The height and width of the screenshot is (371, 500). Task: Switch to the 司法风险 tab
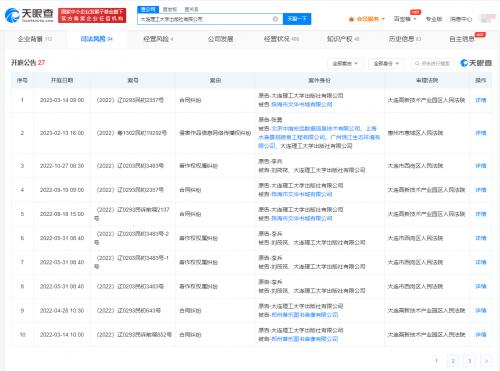pos(97,39)
